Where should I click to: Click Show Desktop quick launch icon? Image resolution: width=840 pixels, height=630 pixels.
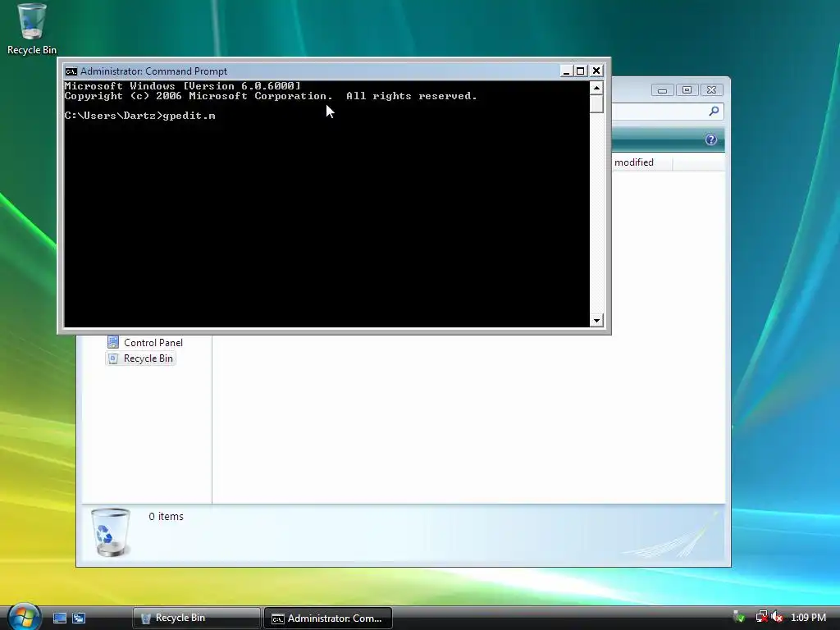pyautogui.click(x=60, y=619)
